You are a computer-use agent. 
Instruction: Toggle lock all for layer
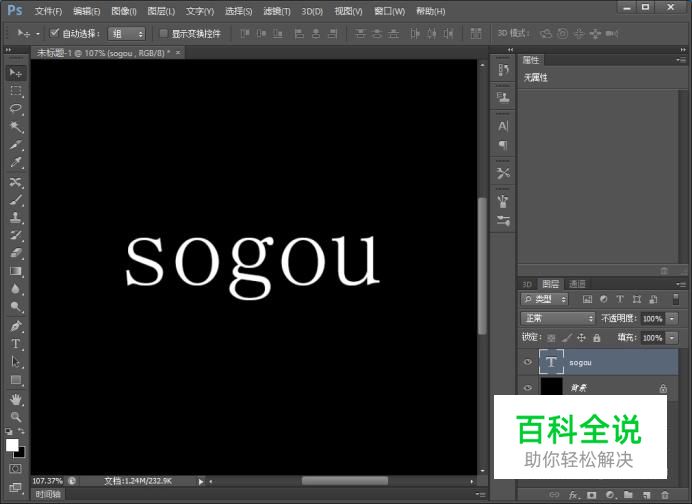[x=597, y=338]
